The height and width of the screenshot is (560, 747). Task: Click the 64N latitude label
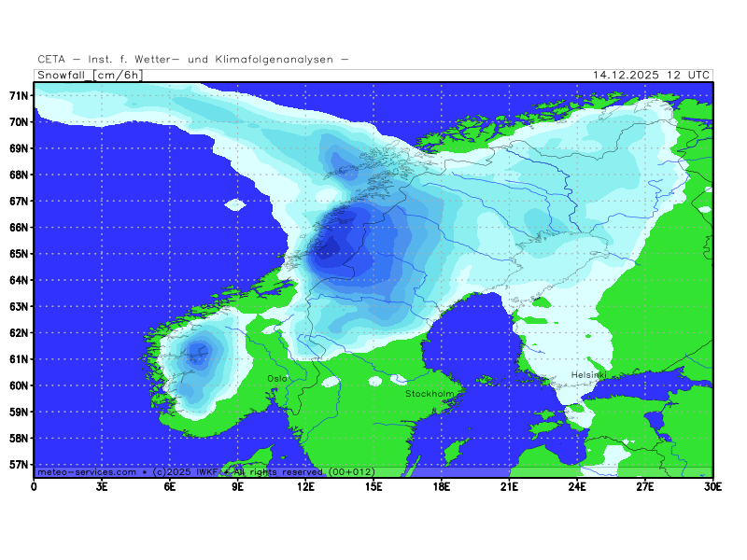[20, 280]
